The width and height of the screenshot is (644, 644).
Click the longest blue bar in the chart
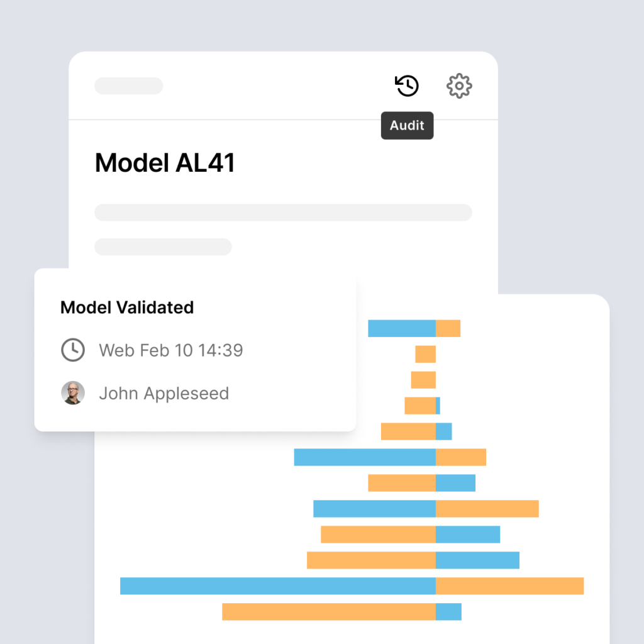tap(277, 586)
